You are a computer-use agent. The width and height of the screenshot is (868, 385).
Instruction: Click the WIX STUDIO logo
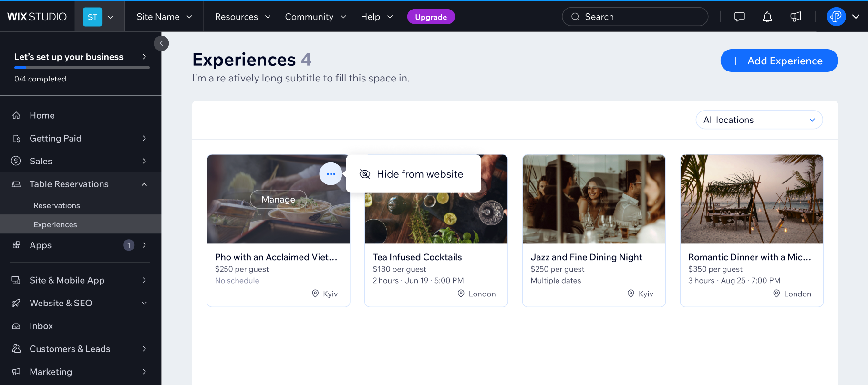coord(37,17)
